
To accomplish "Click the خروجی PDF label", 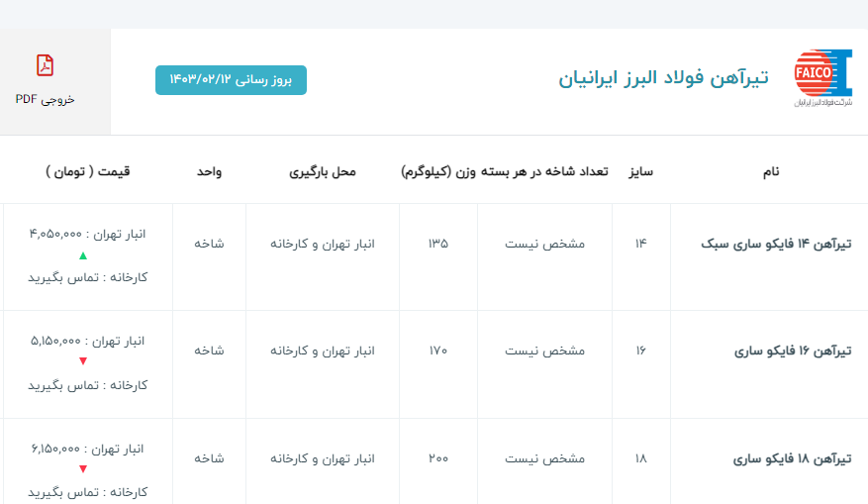I will pos(45,99).
